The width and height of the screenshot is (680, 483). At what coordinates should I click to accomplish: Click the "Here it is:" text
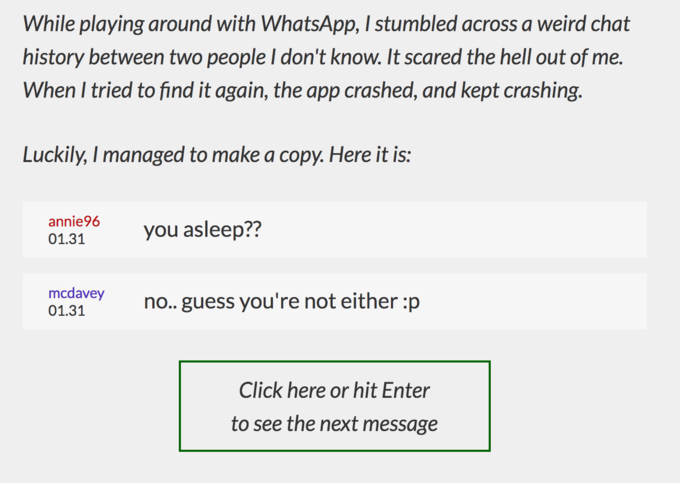click(x=370, y=155)
